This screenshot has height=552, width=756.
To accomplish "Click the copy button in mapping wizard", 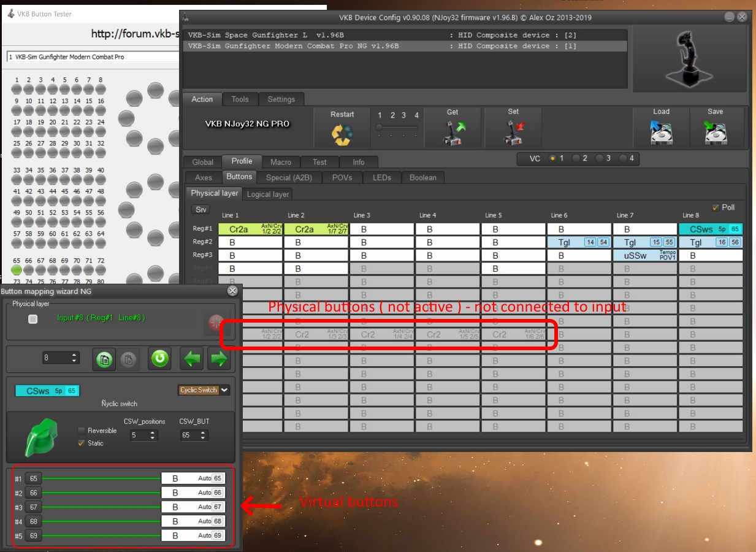I will pyautogui.click(x=104, y=359).
